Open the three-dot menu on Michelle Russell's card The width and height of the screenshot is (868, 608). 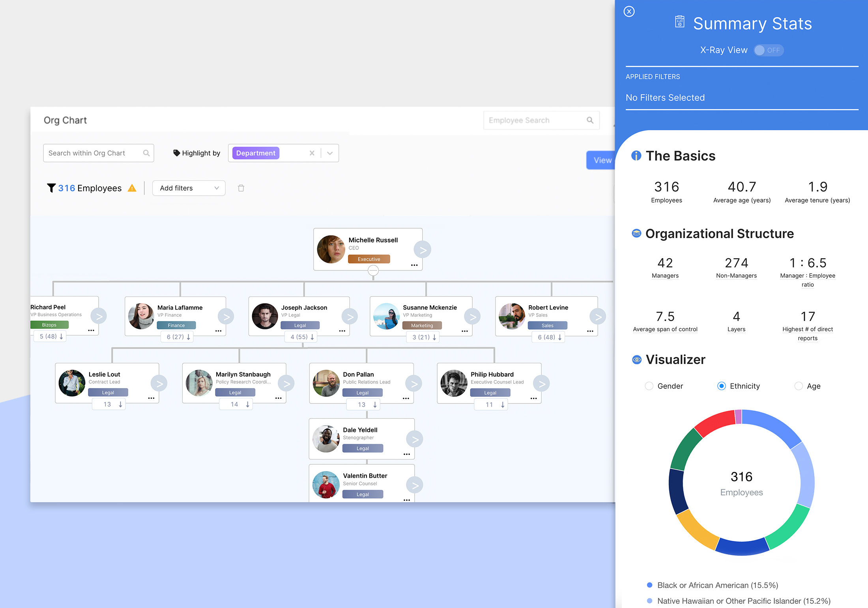414,265
